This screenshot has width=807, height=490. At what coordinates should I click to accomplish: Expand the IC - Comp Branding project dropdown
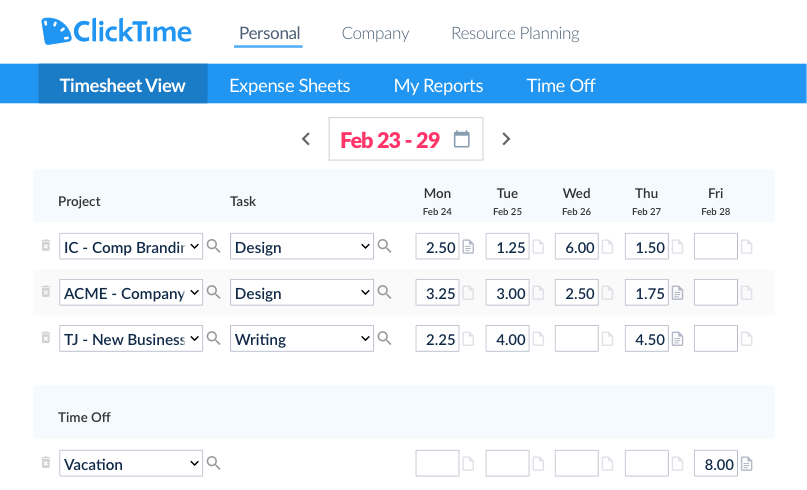pos(193,247)
